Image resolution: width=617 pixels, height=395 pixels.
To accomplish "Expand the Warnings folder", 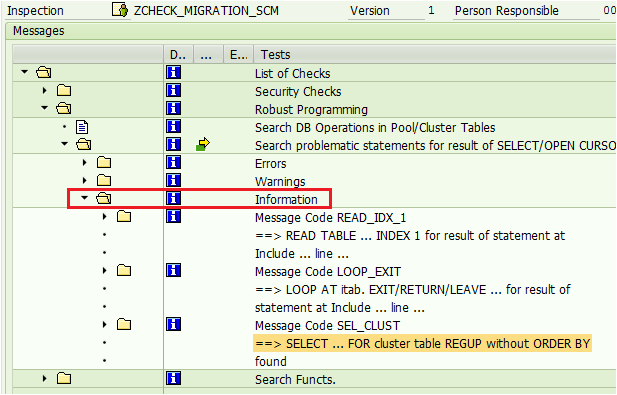I will point(85,180).
